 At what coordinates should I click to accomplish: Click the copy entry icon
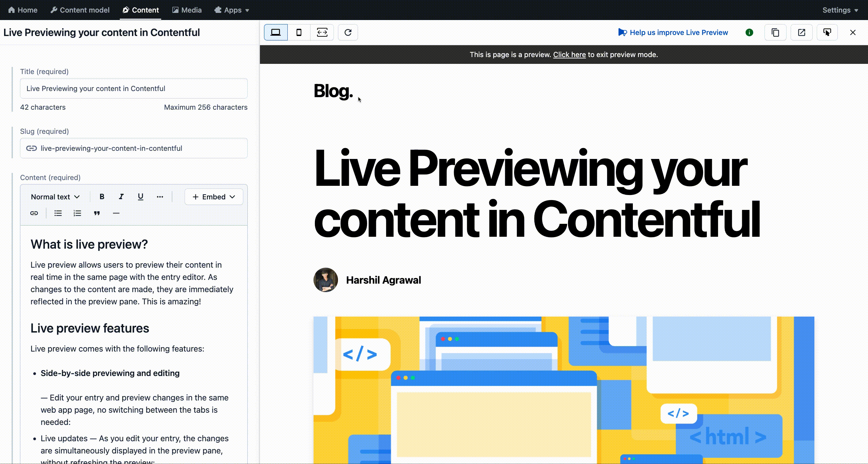point(775,32)
